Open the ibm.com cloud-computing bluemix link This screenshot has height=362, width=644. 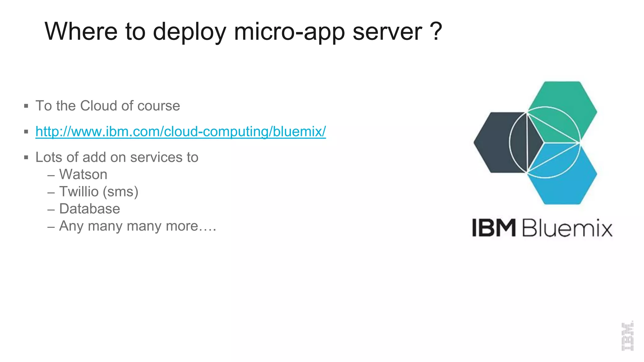(180, 131)
